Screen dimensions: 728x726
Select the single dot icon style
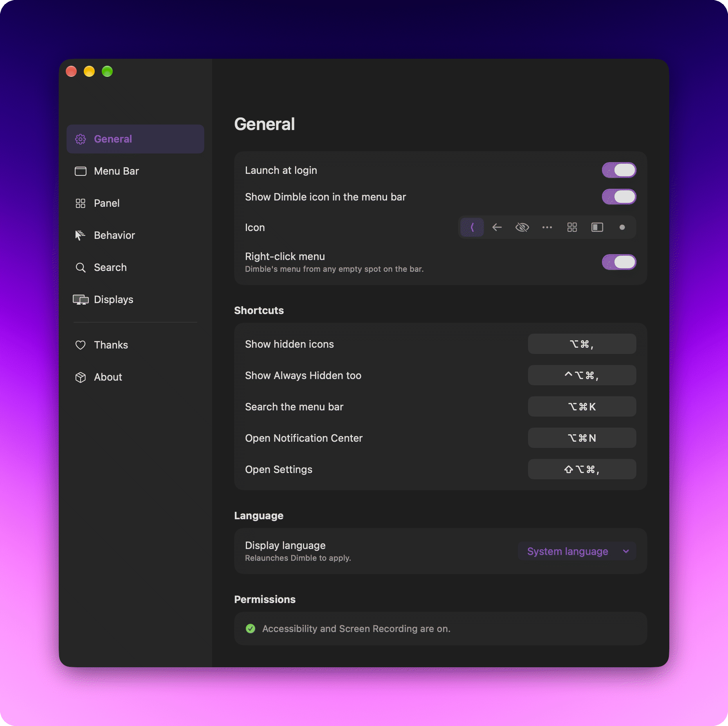pyautogui.click(x=622, y=227)
